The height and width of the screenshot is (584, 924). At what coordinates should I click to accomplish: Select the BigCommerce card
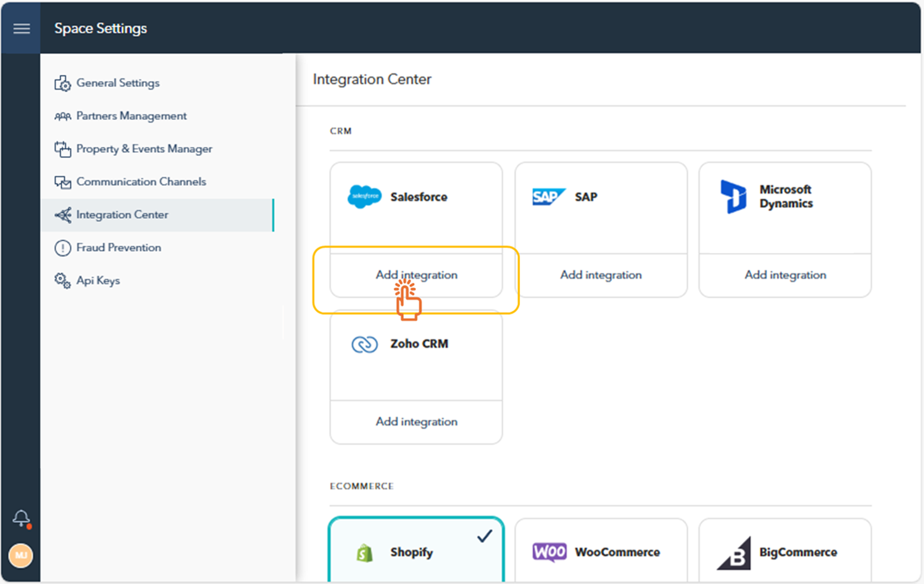pyautogui.click(x=785, y=550)
